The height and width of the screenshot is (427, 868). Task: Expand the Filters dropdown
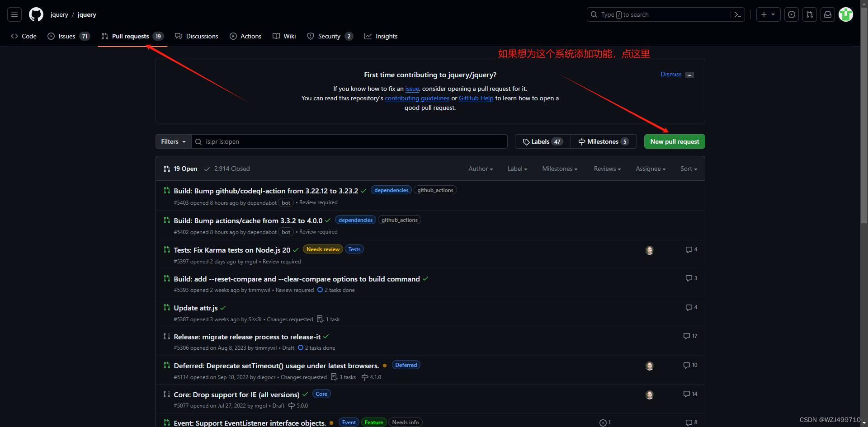[x=174, y=141]
